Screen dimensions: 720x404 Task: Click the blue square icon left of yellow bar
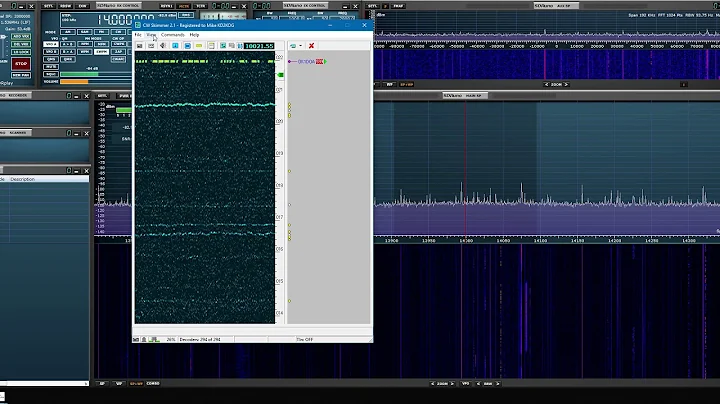(x=187, y=46)
